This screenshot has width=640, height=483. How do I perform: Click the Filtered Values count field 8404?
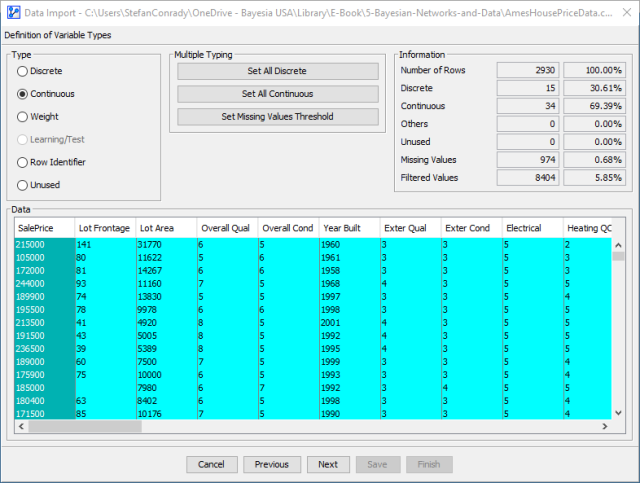pos(527,178)
